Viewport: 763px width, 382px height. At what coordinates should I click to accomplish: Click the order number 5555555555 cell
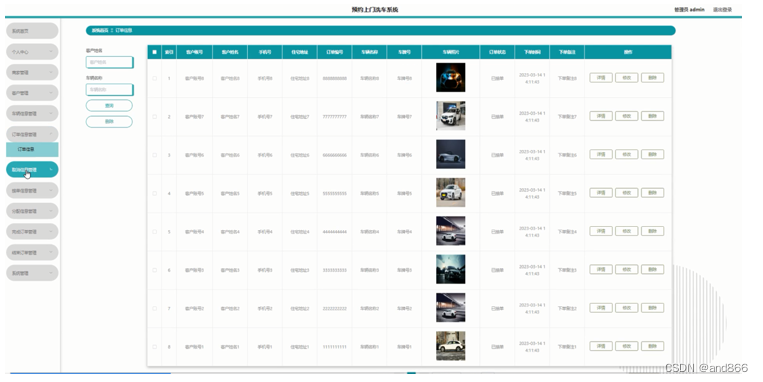tap(335, 193)
